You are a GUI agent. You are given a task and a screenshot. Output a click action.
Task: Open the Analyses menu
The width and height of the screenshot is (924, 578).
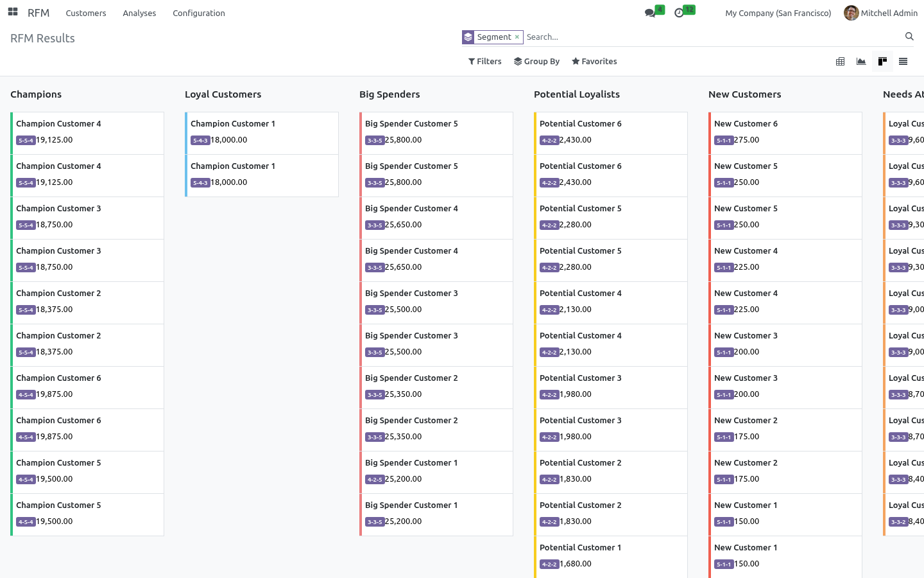(139, 13)
